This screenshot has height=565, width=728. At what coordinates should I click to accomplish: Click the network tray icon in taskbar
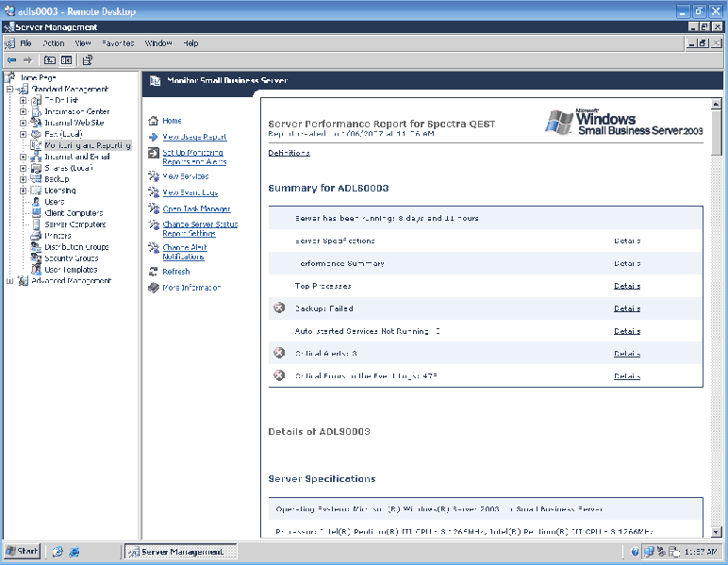(649, 552)
